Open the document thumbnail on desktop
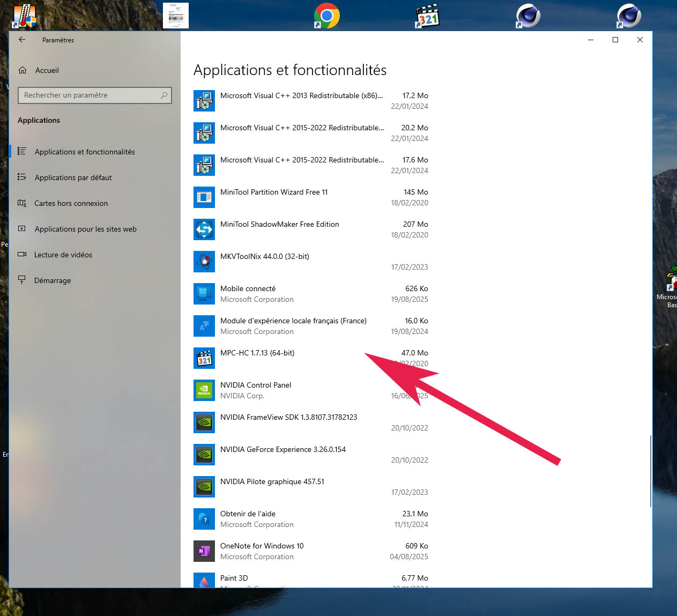677x616 pixels. (176, 15)
